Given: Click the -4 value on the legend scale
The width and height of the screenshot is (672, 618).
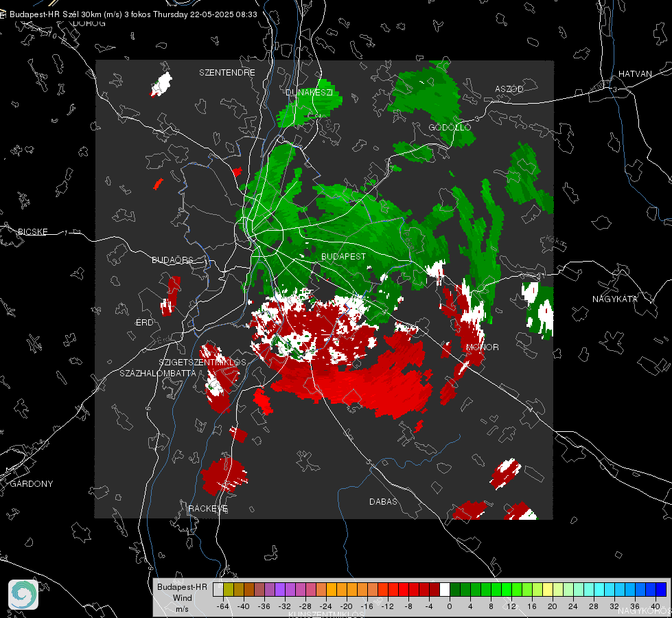Looking at the screenshot, I should tap(428, 606).
